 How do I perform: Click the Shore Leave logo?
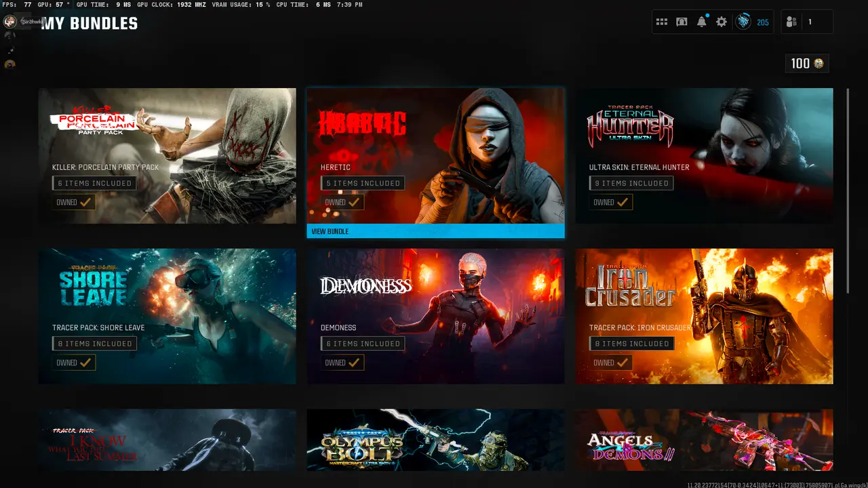click(x=93, y=285)
